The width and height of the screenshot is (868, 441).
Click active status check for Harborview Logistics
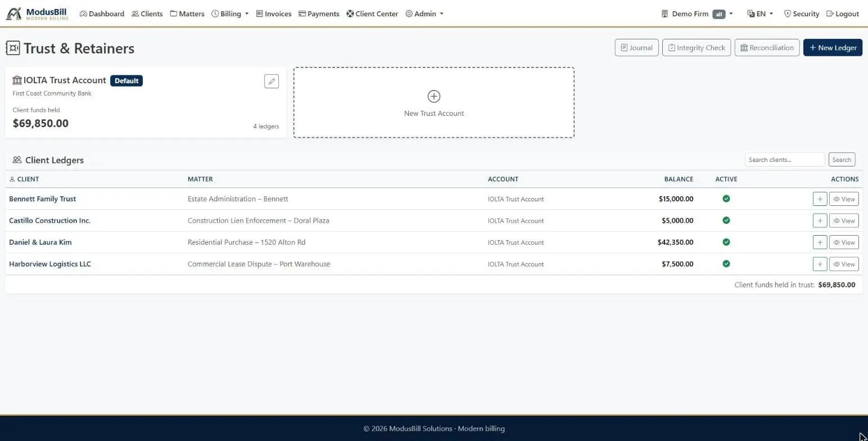tap(726, 264)
